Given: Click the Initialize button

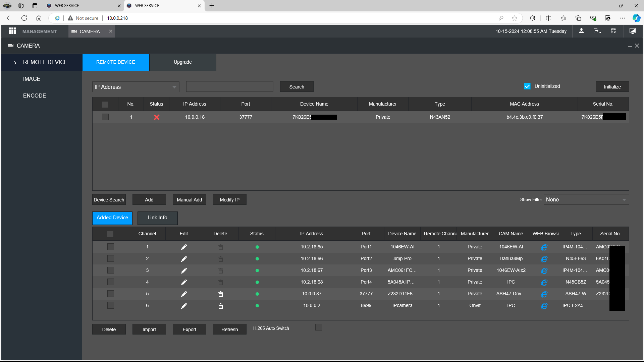Looking at the screenshot, I should click(612, 86).
